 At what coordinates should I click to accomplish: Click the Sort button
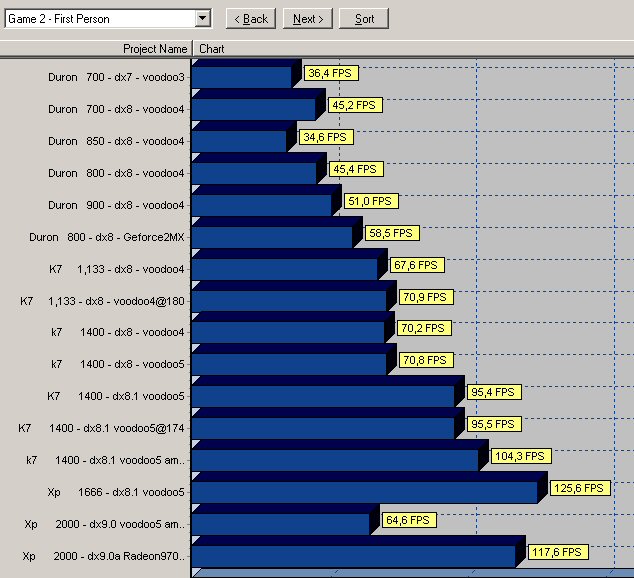[364, 19]
